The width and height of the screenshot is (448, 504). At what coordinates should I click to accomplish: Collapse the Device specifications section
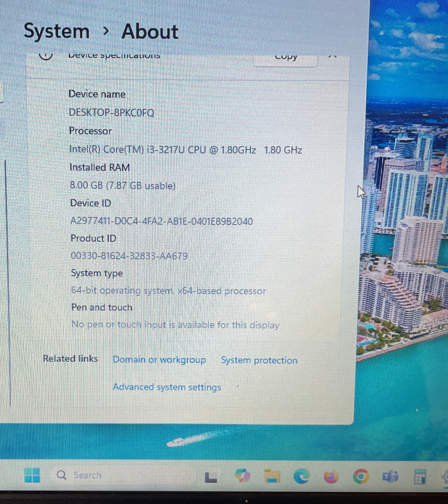tap(332, 57)
